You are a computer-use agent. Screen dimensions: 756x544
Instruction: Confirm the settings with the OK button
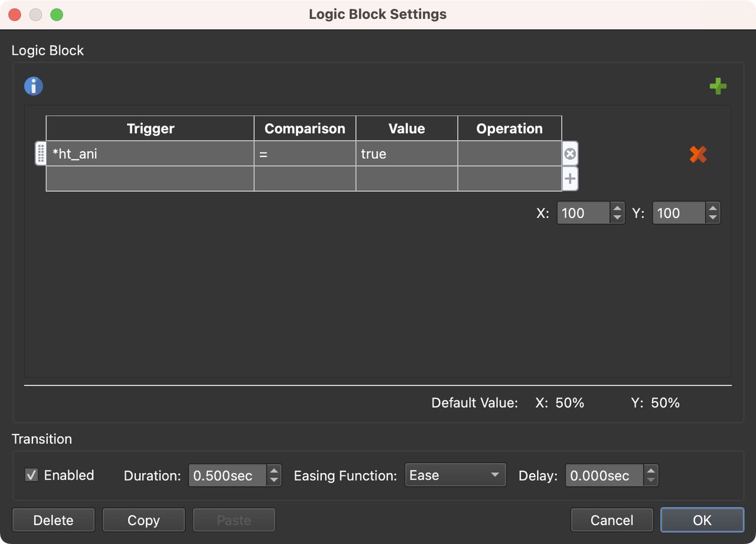click(702, 520)
